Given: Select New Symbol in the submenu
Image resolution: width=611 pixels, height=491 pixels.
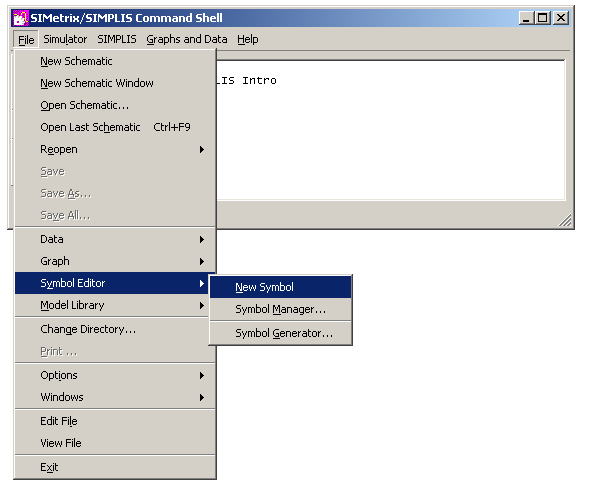Looking at the screenshot, I should 281,287.
